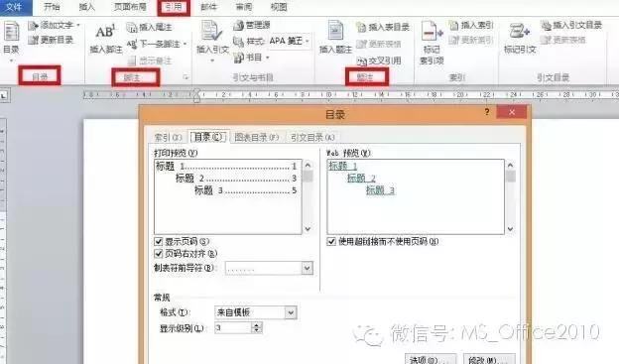Open the 书目 bibliography menu
The width and height of the screenshot is (619, 364).
(x=251, y=58)
